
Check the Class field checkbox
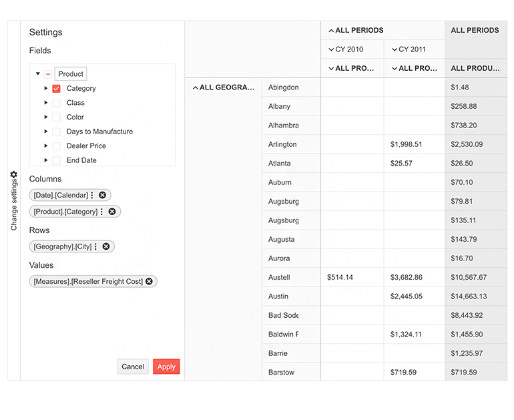57,103
